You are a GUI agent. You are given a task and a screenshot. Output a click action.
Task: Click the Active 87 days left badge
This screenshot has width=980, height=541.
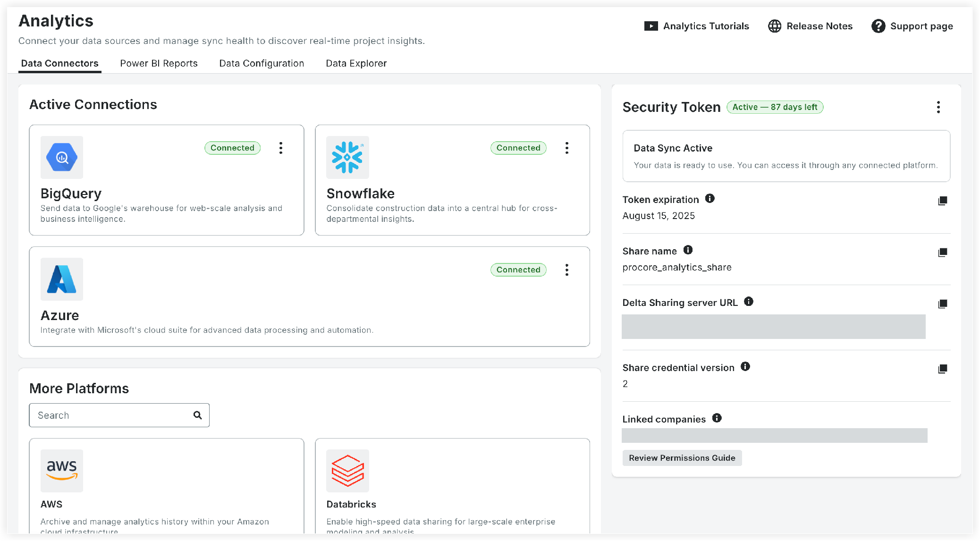(x=775, y=107)
